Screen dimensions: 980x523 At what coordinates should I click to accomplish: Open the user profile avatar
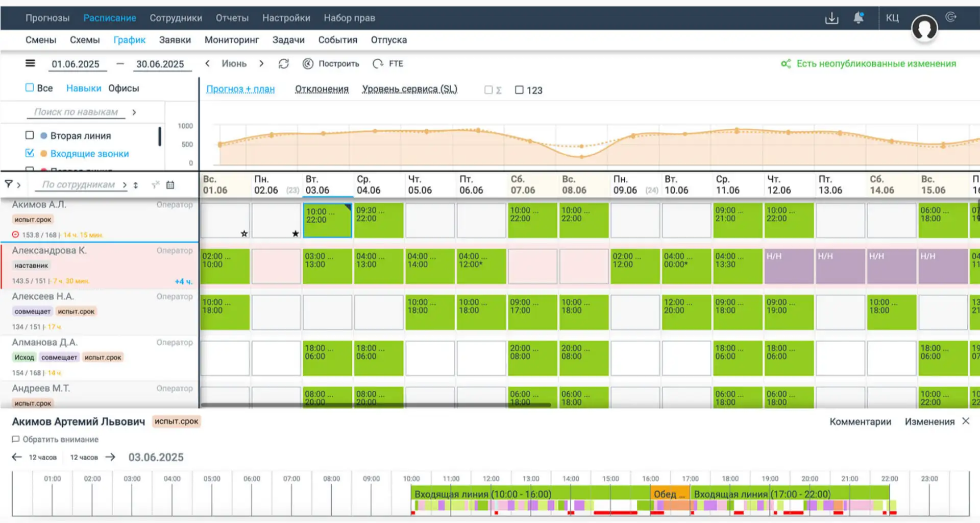coord(924,28)
